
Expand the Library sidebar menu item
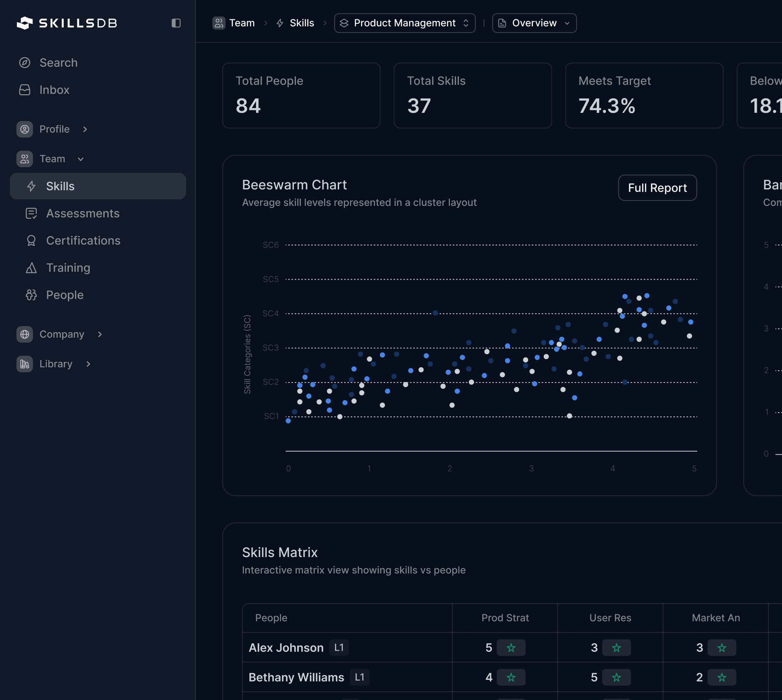(56, 364)
